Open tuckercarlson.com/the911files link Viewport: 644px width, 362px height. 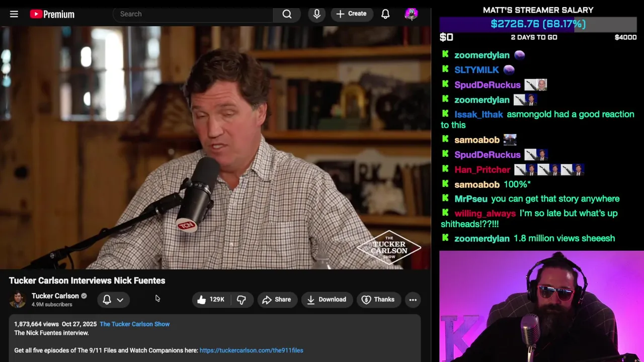252,350
